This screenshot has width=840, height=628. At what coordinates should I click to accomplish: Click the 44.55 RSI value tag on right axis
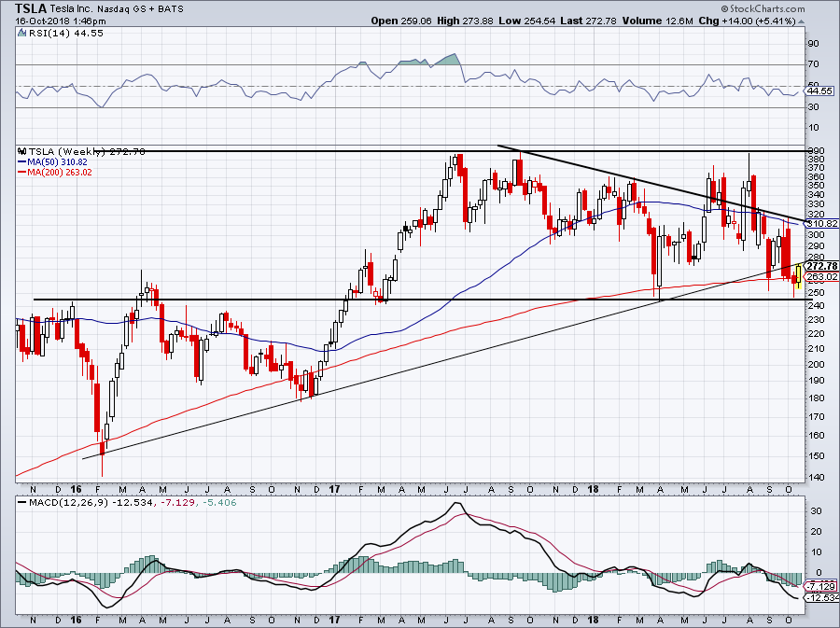[x=820, y=91]
